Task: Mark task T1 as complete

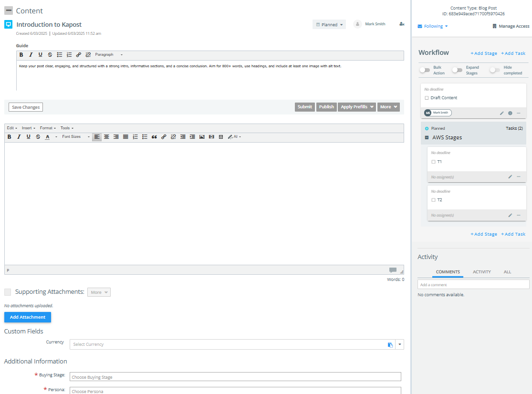Action: (x=433, y=162)
